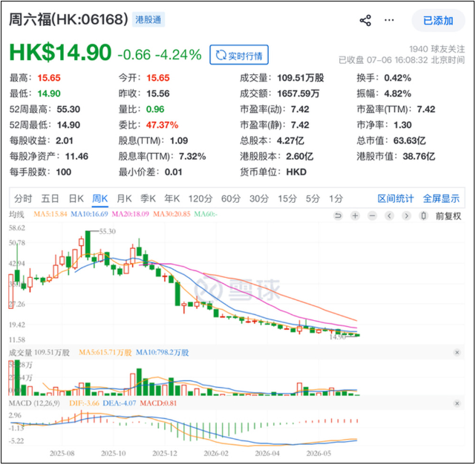Click the MA5:615.71万股 volume legend
Viewport: 476px width, 465px height.
point(105,353)
